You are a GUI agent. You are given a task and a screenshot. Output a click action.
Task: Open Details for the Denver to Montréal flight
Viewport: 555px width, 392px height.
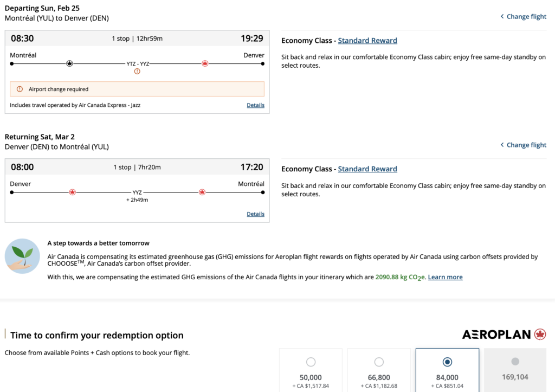(255, 214)
